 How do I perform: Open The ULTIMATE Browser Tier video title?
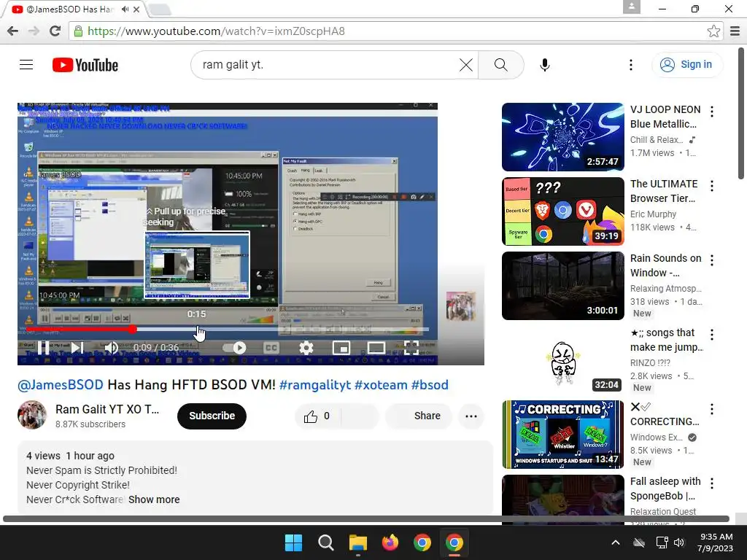[664, 191]
